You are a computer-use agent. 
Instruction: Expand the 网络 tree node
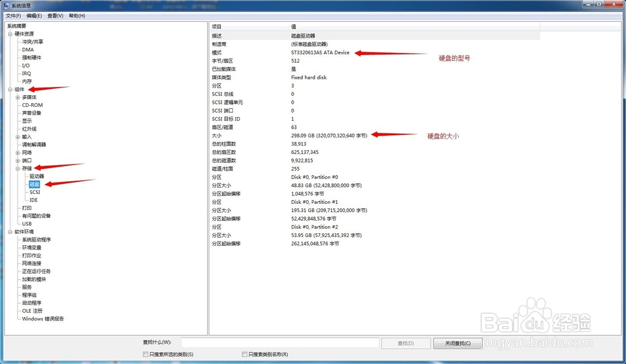18,153
